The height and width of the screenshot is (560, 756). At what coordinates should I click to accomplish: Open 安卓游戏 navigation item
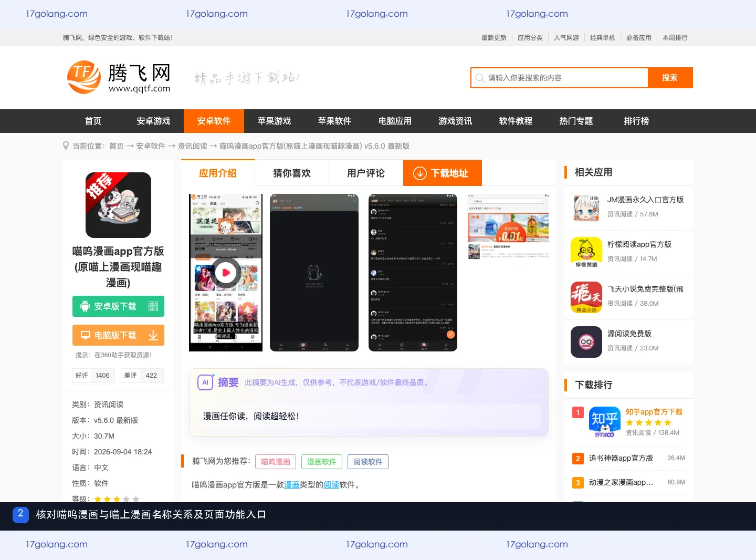pos(153,121)
